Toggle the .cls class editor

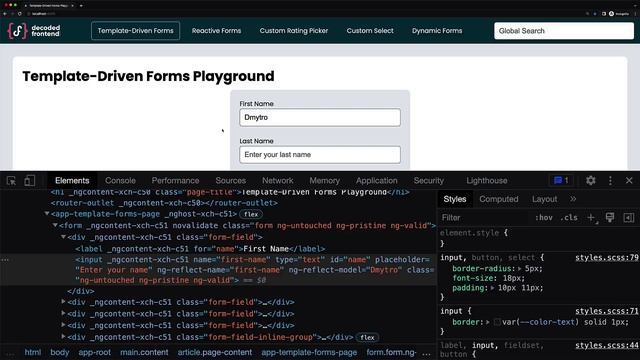point(569,218)
